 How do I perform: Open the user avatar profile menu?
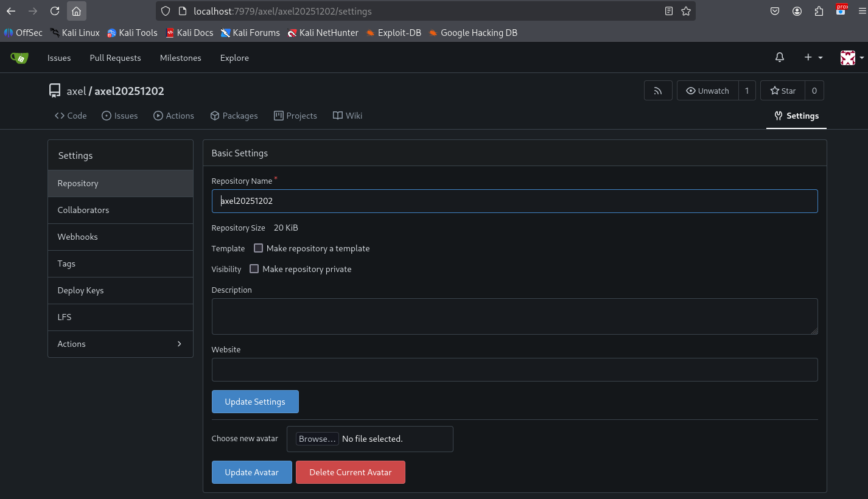pos(852,58)
